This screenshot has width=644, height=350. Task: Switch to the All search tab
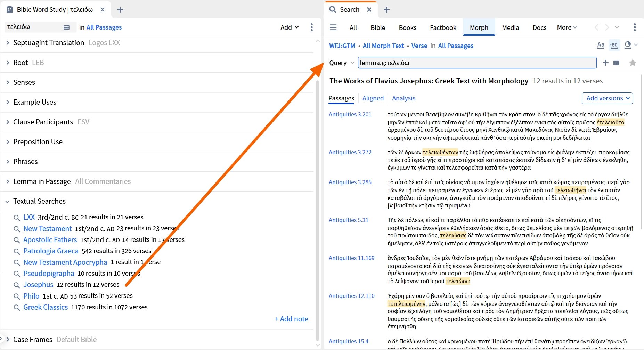[353, 27]
